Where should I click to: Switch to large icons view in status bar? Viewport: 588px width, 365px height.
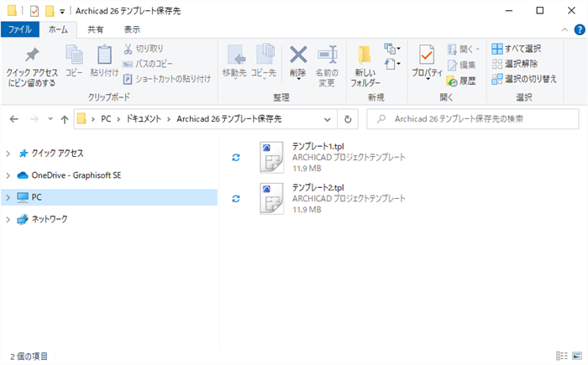577,356
